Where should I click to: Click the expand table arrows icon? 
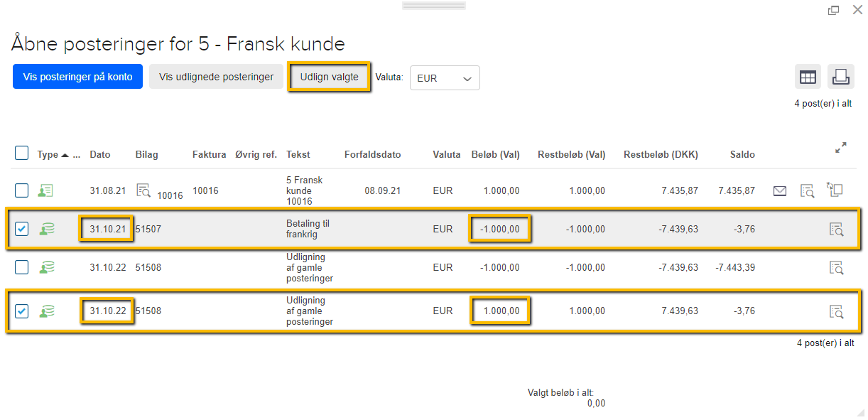[x=841, y=149]
